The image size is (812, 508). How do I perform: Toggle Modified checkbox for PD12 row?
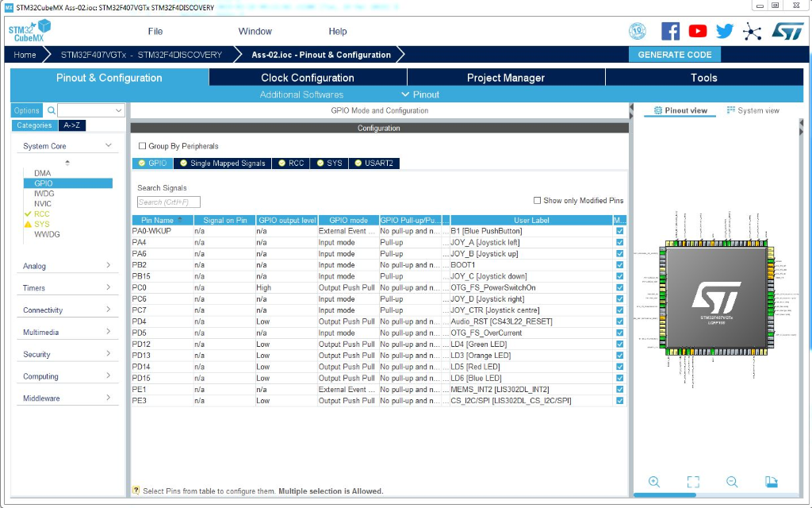pyautogui.click(x=620, y=344)
